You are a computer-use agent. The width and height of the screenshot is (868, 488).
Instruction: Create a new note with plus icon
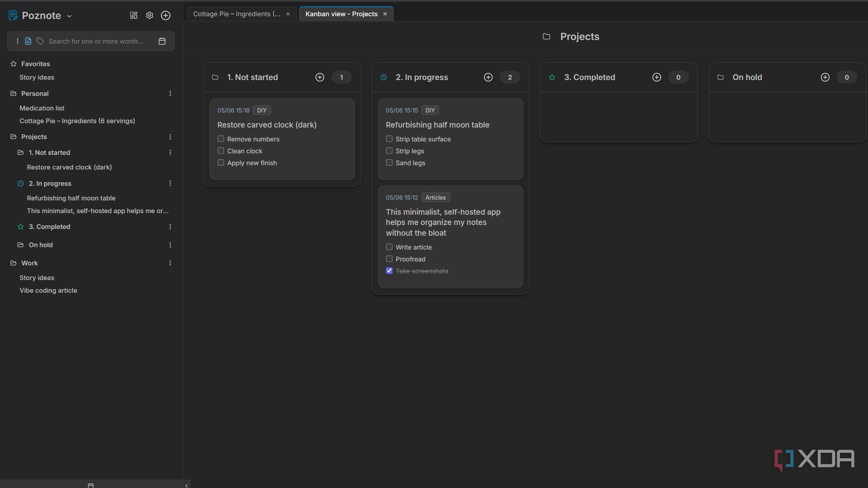pos(166,15)
